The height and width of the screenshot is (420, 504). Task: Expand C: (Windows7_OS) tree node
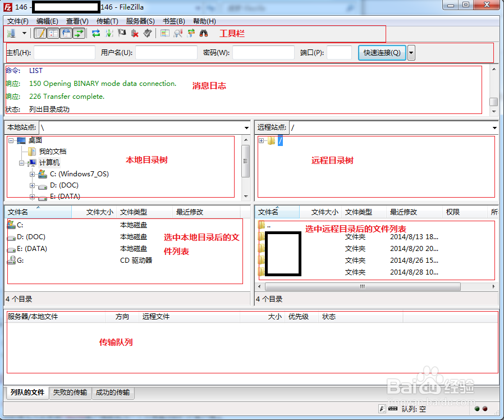pos(32,174)
